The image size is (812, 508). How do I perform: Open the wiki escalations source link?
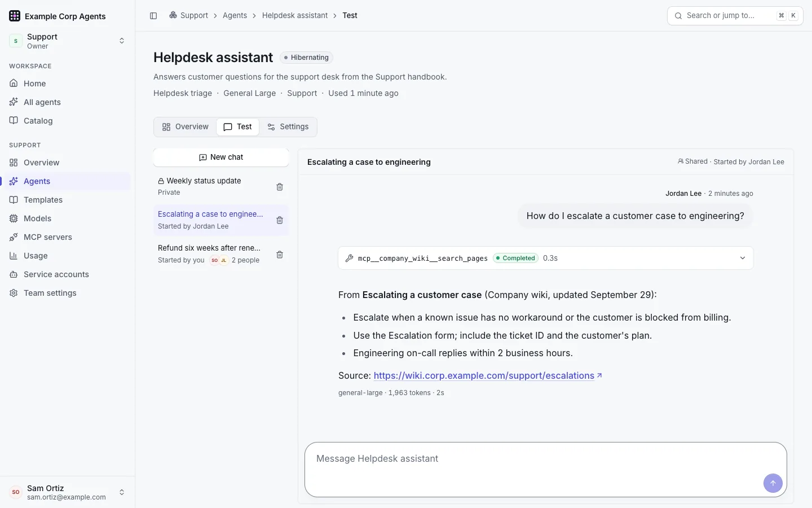488,376
